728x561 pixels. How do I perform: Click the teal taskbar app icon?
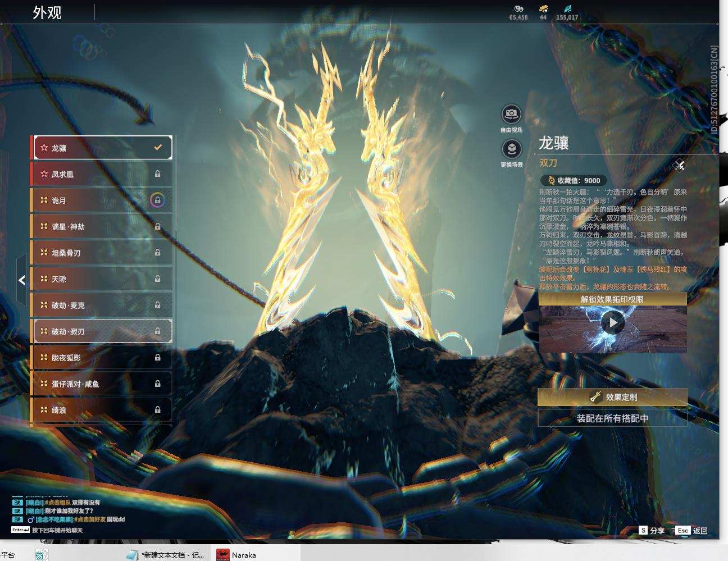(42, 555)
